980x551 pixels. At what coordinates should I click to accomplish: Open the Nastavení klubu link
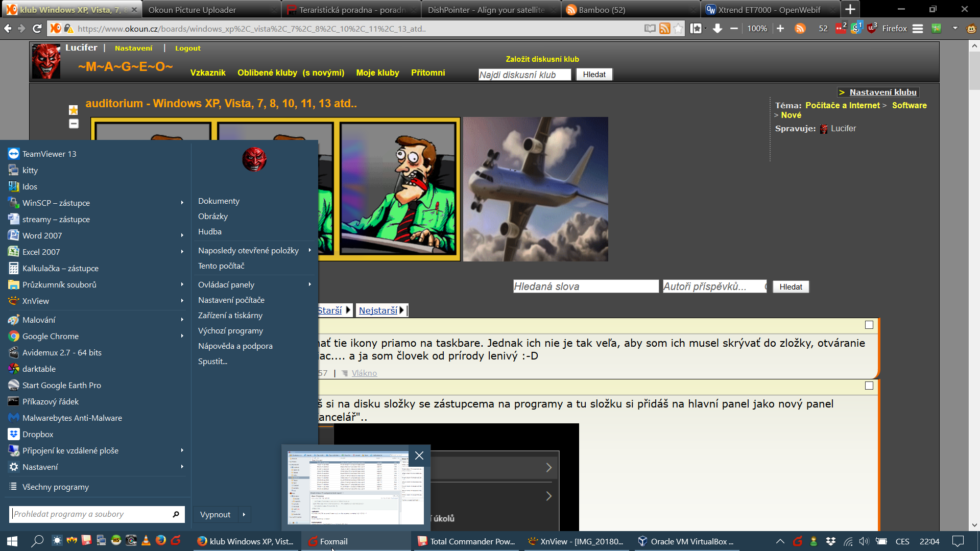pyautogui.click(x=882, y=92)
